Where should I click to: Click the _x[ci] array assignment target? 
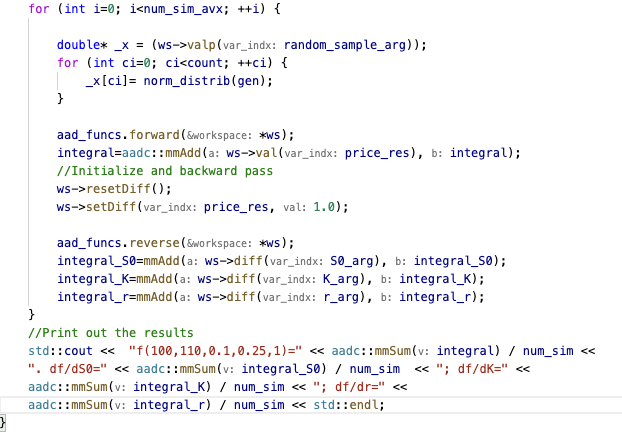[x=107, y=81]
